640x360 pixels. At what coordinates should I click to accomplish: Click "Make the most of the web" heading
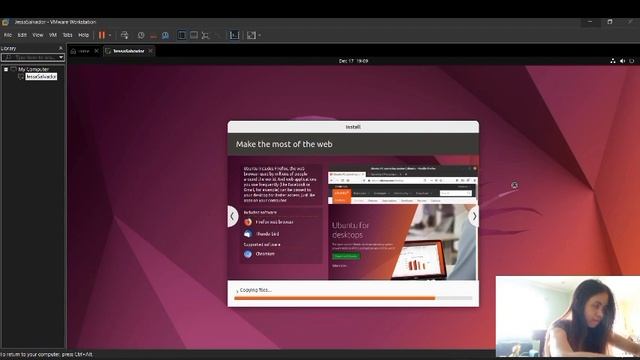tap(284, 144)
